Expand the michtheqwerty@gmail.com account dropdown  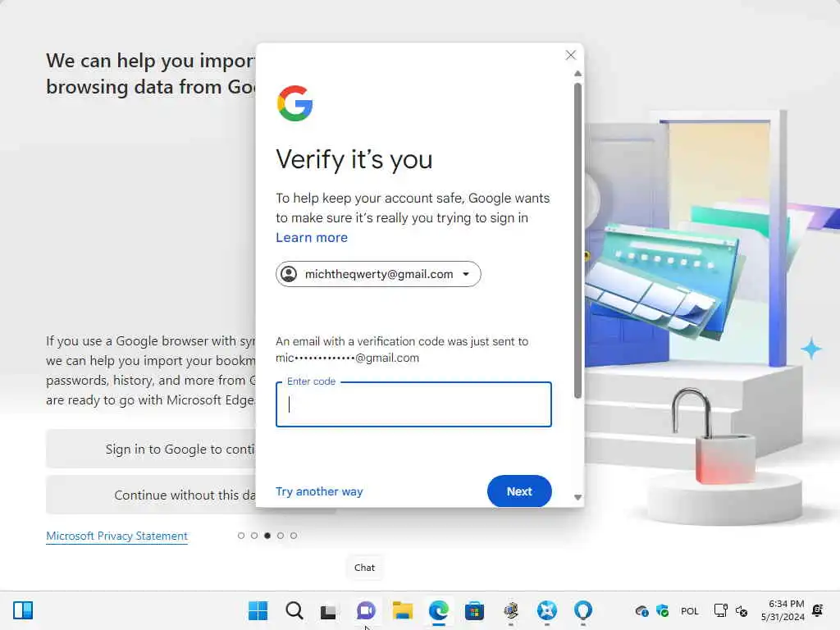point(378,274)
